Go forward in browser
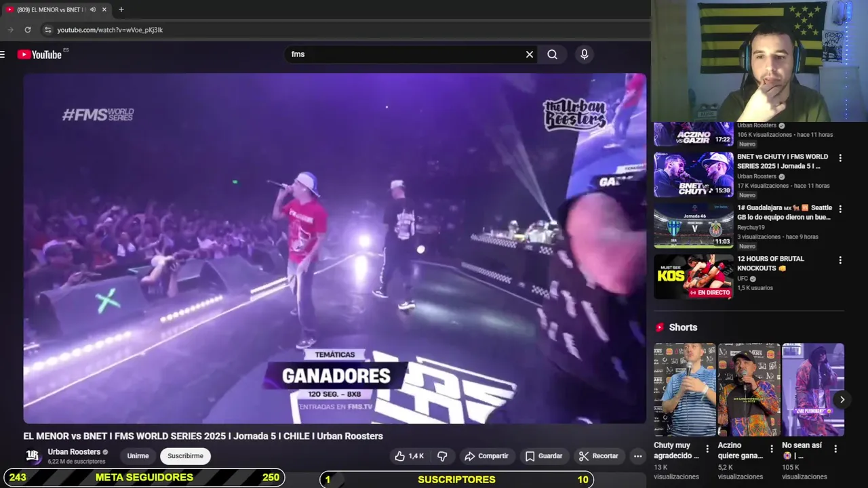 pos(10,30)
